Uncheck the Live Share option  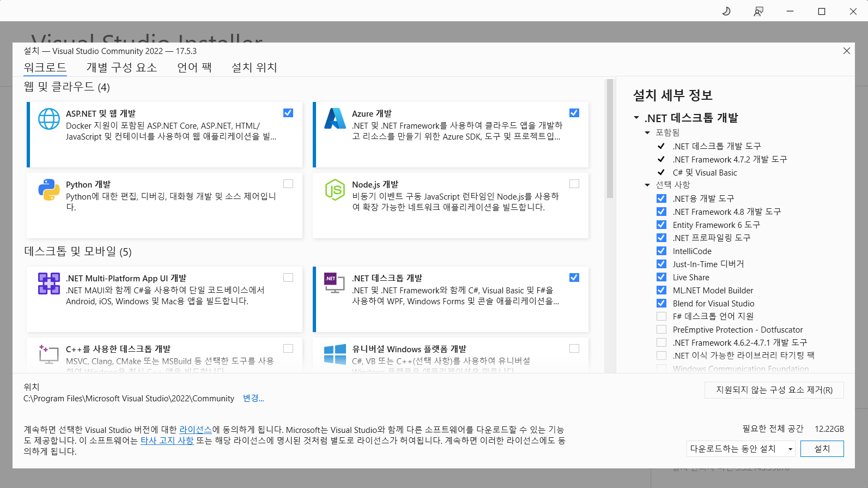click(x=661, y=277)
